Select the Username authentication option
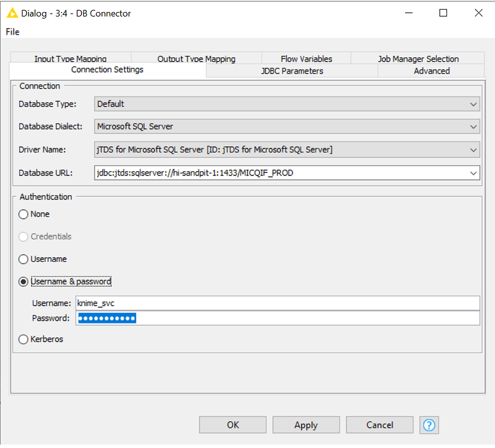This screenshot has height=448, width=495. pos(23,259)
